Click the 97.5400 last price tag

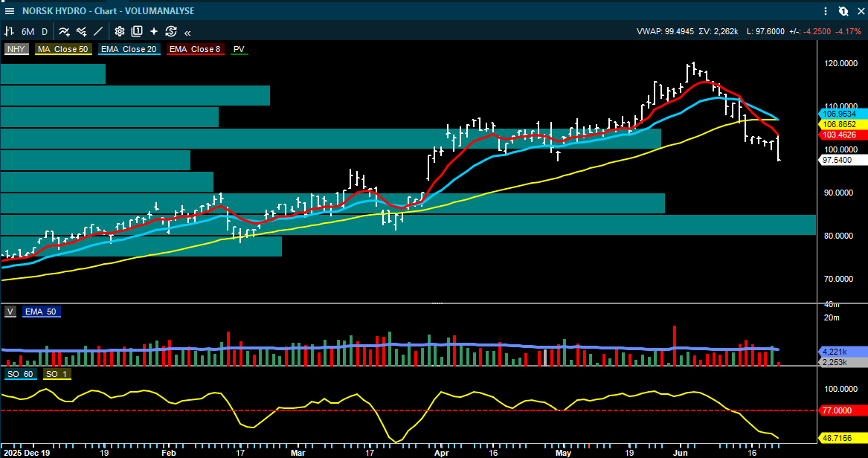point(842,160)
